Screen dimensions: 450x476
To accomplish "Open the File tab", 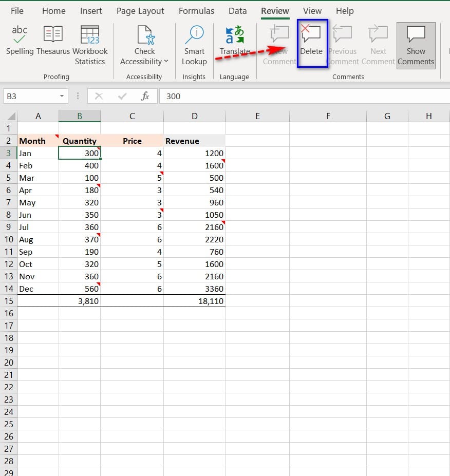I will (17, 11).
